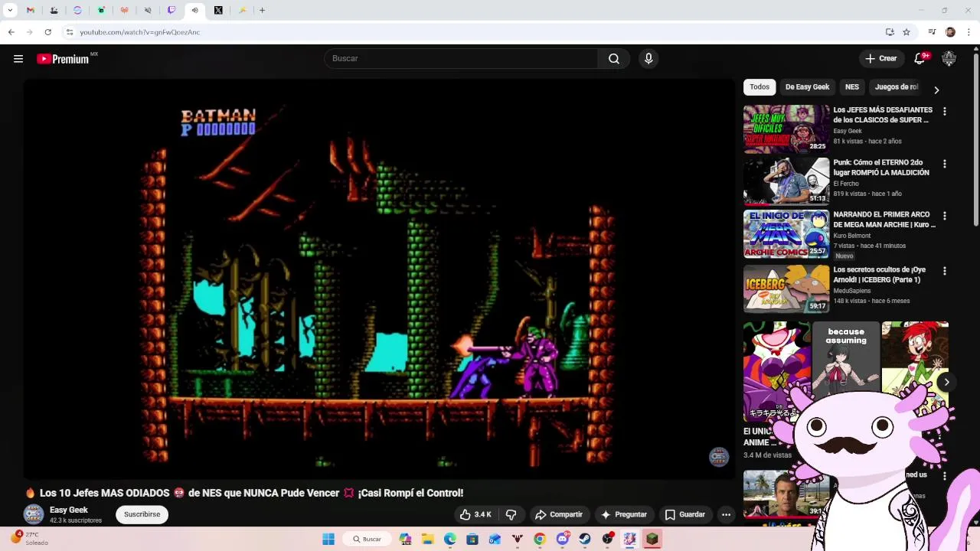Click the Compartir share button
The height and width of the screenshot is (551, 980).
[559, 514]
